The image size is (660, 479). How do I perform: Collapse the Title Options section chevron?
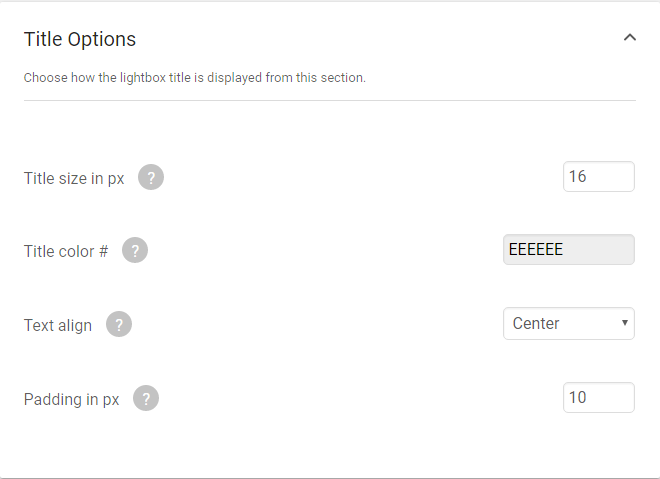point(630,37)
